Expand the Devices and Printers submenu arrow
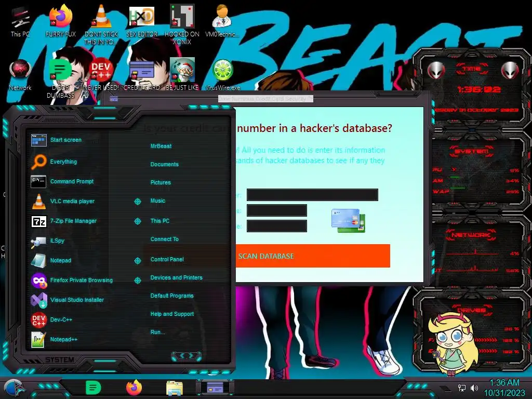 tap(137, 280)
